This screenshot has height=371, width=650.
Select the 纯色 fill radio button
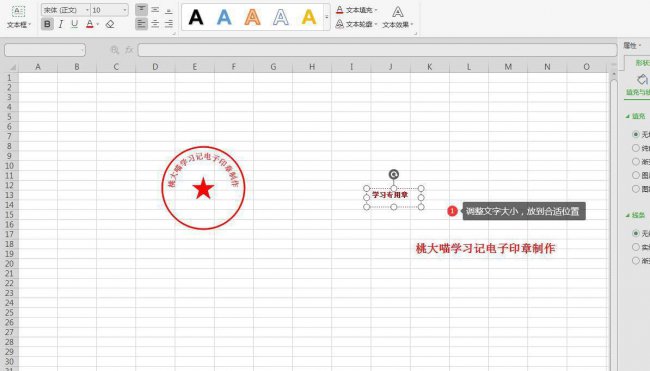[x=635, y=148]
